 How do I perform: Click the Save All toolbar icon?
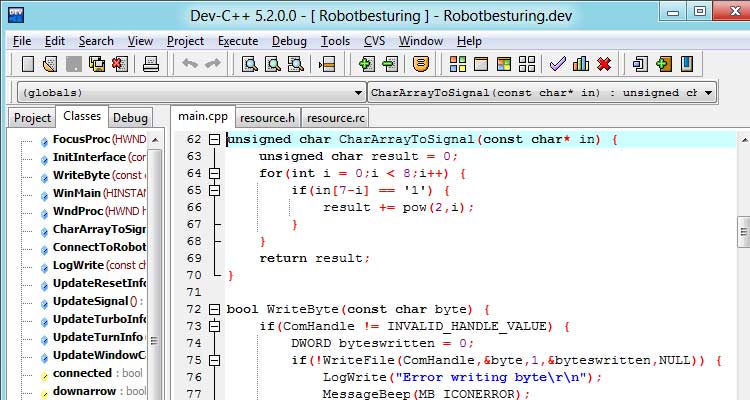coord(97,64)
